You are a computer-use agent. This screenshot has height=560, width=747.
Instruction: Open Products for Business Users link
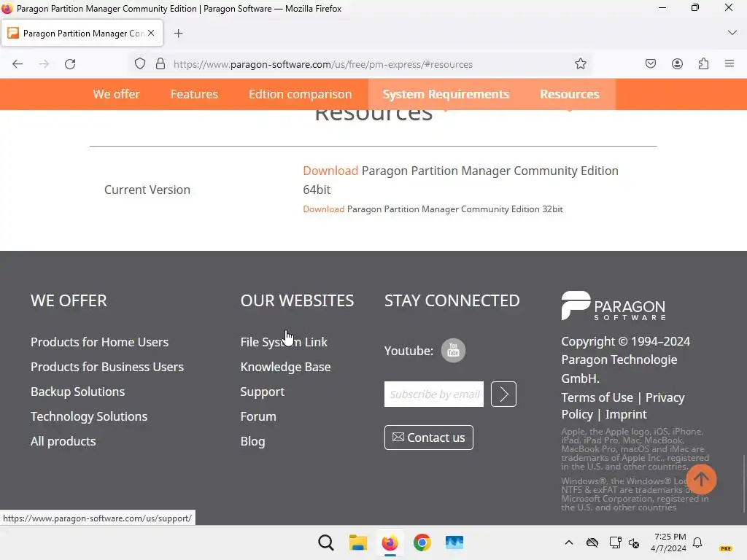pos(107,367)
